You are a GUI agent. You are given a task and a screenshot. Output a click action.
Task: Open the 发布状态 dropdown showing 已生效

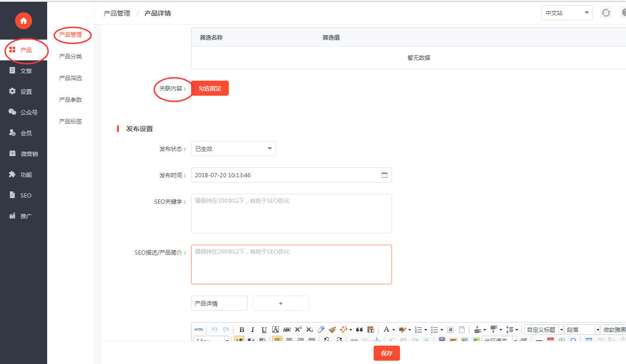pyautogui.click(x=233, y=149)
